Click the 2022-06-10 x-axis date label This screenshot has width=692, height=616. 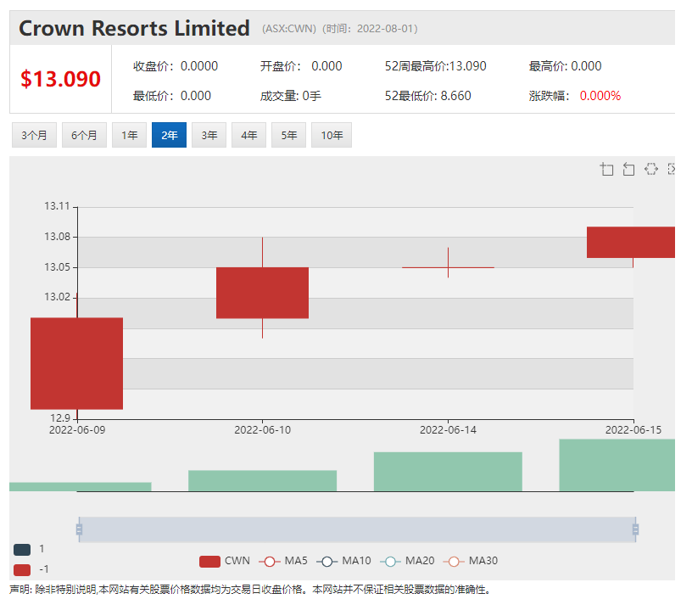click(263, 430)
